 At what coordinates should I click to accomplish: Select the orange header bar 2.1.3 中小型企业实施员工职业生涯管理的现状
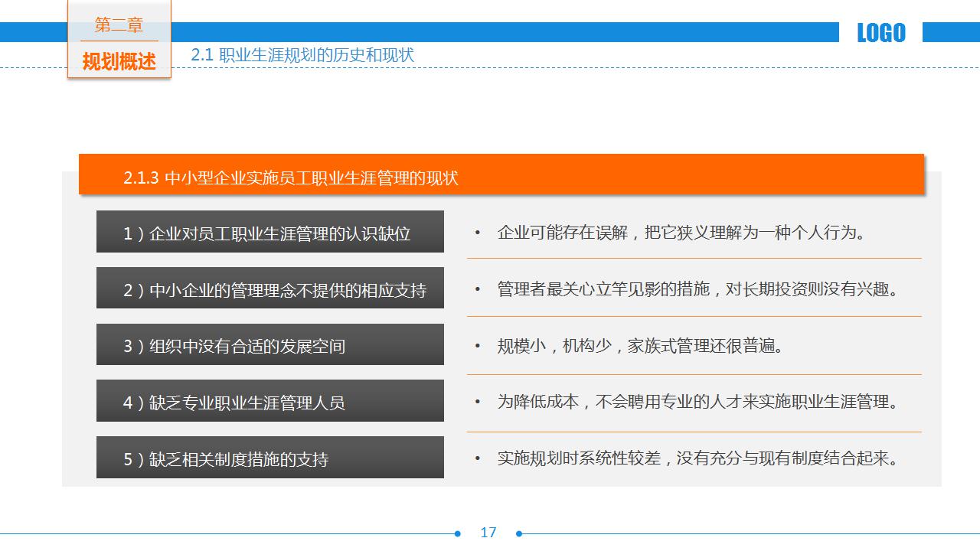tap(501, 176)
